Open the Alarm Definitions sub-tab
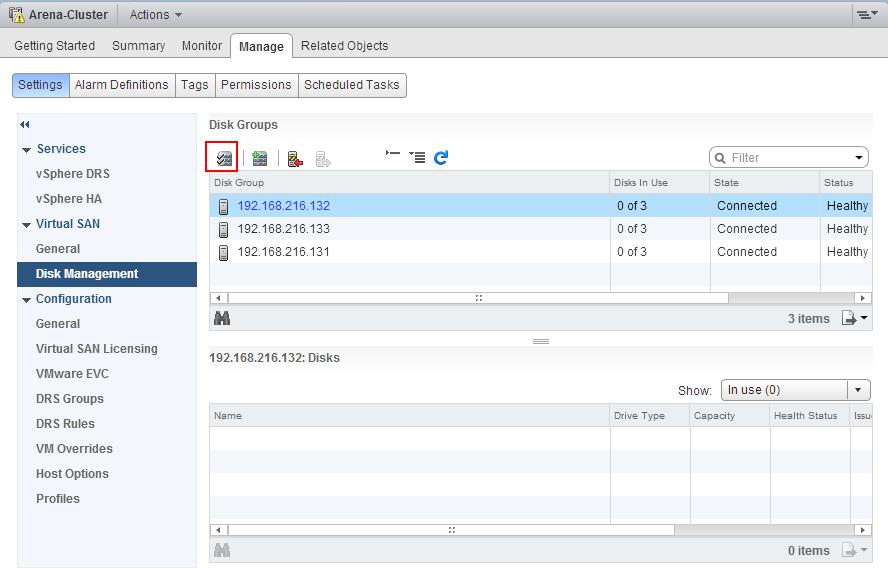 tap(122, 85)
